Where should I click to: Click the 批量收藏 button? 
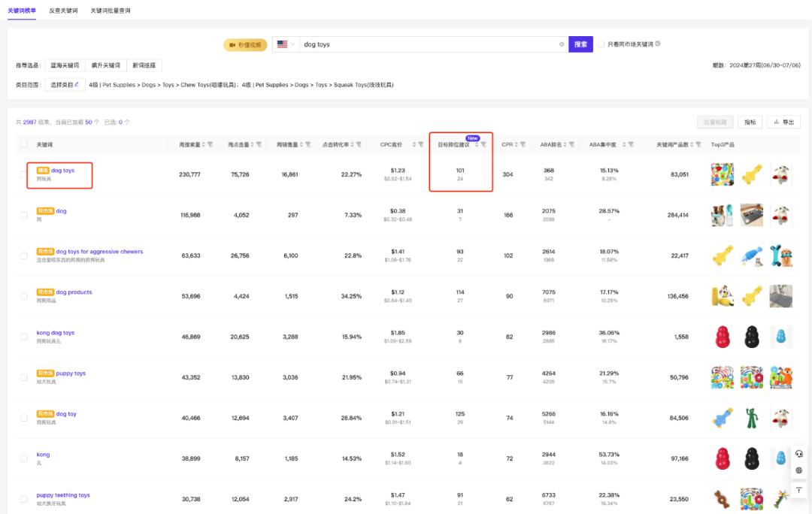715,122
